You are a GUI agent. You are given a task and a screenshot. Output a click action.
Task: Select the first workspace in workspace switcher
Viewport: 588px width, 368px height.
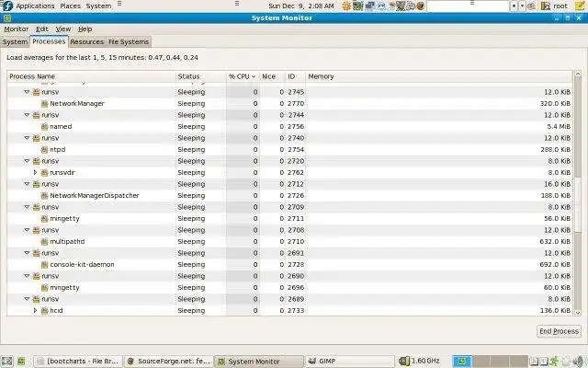coord(462,362)
